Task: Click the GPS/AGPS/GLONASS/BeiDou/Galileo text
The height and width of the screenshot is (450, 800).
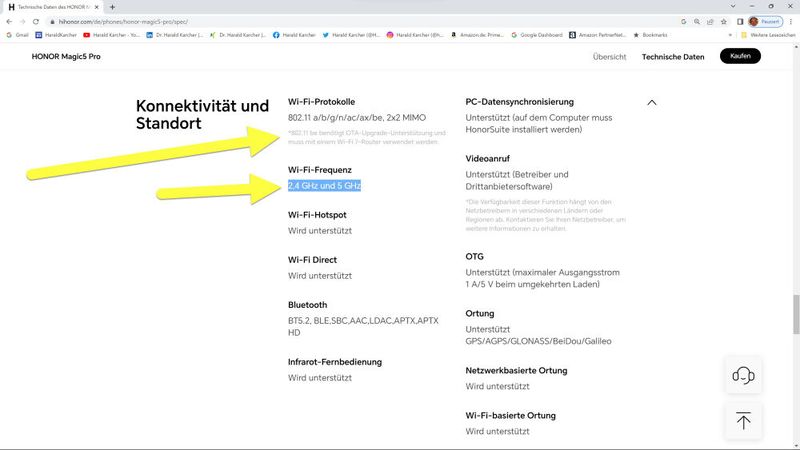Action: (538, 341)
